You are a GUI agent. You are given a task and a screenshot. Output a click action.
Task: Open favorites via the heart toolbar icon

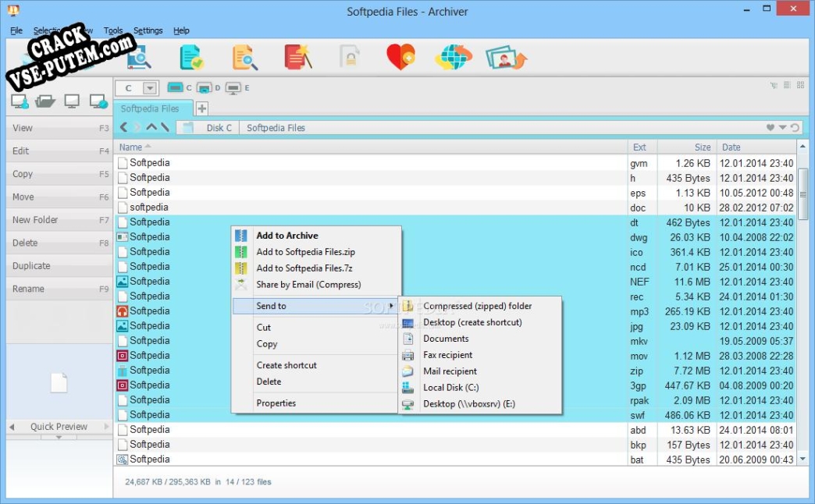(x=400, y=57)
